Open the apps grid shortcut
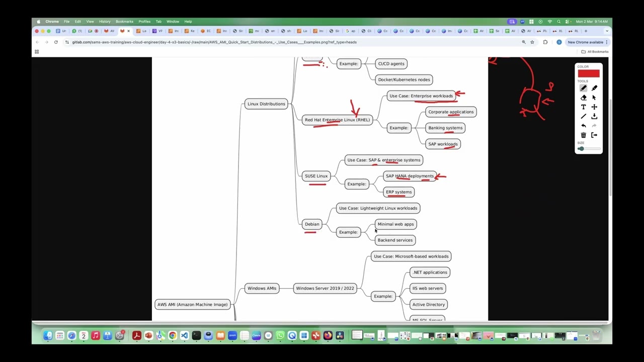 37,52
